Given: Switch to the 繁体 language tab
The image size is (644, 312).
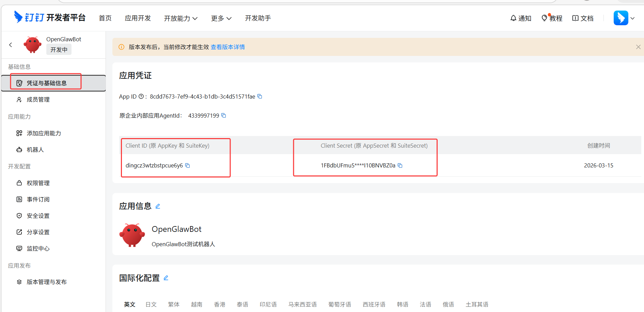Looking at the screenshot, I should click(x=174, y=304).
